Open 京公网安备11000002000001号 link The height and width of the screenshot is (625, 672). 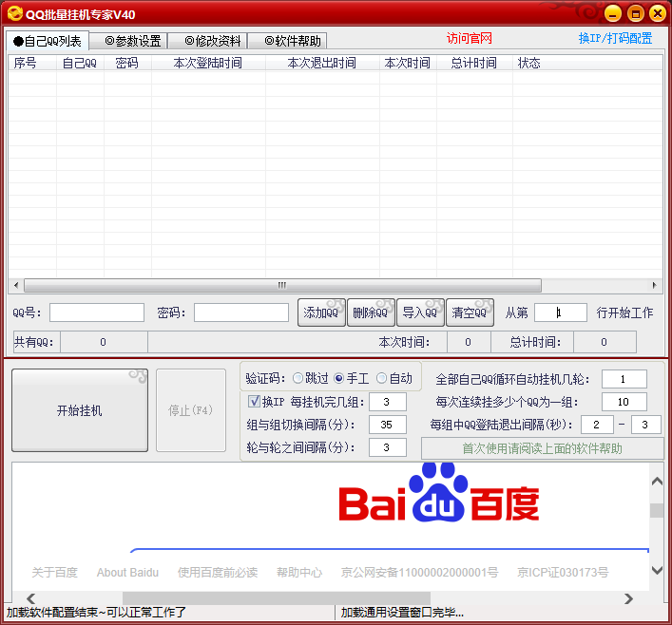pos(419,573)
